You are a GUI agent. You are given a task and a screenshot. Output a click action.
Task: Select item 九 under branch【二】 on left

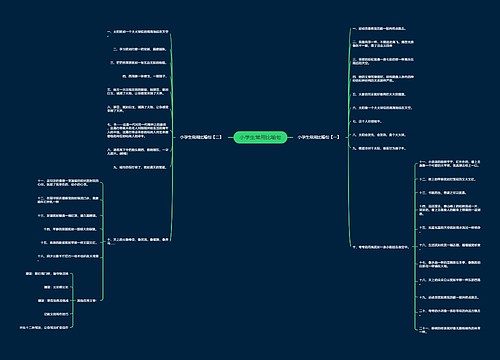[x=140, y=167]
